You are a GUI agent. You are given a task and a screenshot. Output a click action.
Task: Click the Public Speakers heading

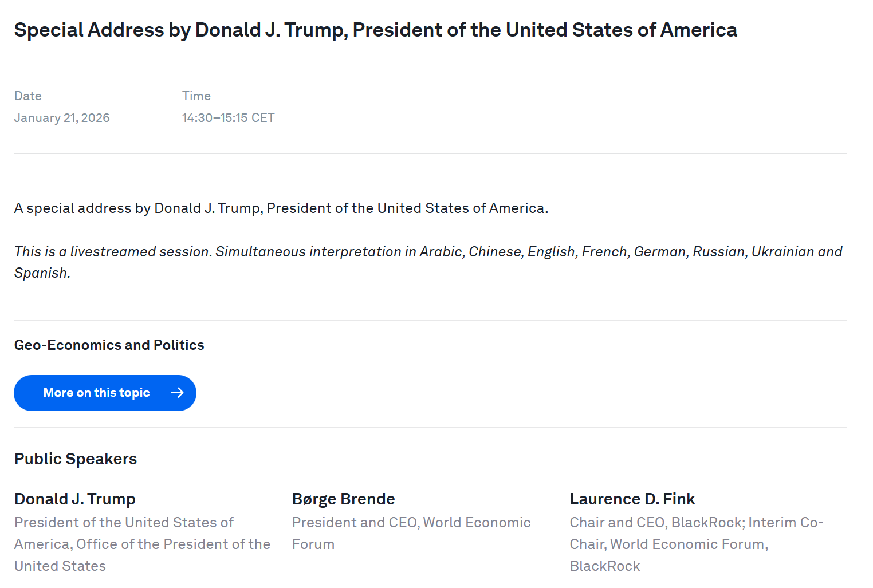[76, 459]
